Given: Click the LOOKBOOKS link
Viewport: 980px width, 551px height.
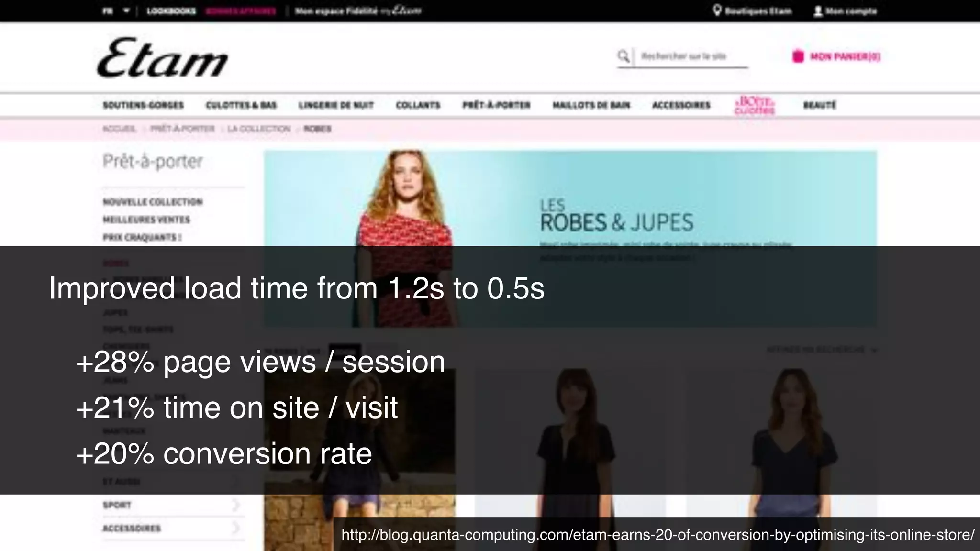Looking at the screenshot, I should click(171, 11).
